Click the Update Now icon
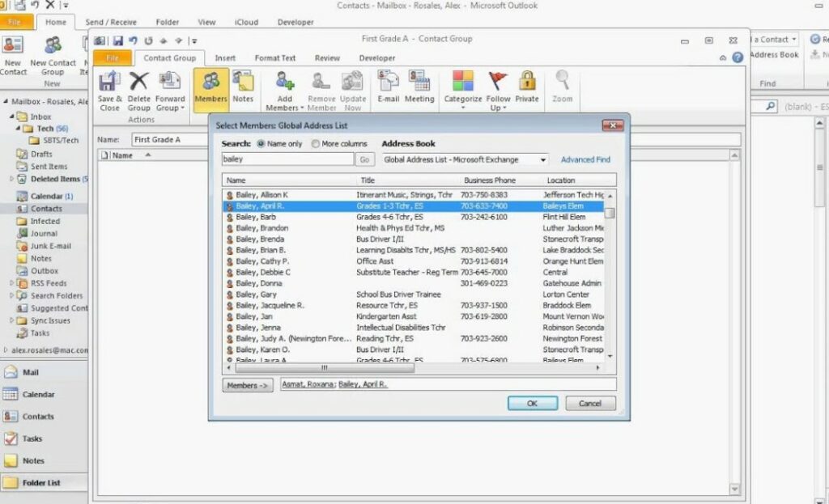Viewport: 829px width, 504px height. coord(353,91)
